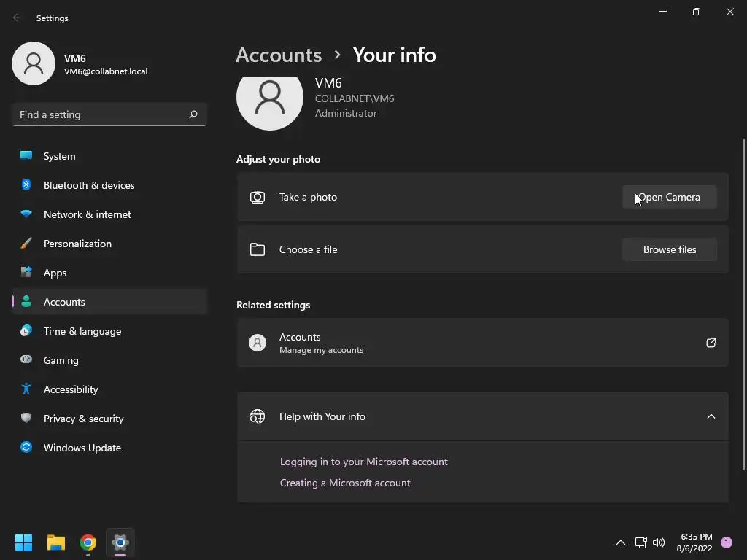
Task: Click the Find a setting search box
Action: pos(102,114)
